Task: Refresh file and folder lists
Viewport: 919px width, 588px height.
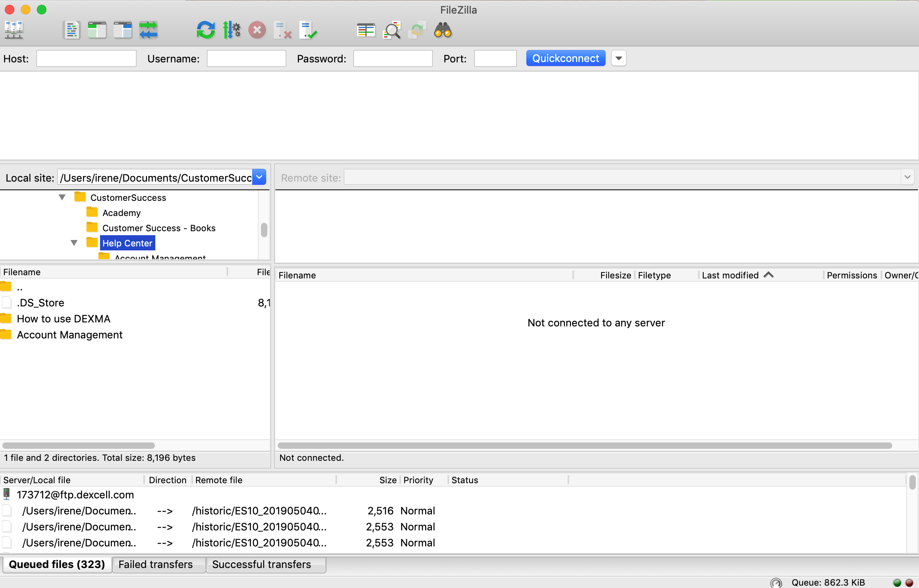Action: pyautogui.click(x=206, y=30)
